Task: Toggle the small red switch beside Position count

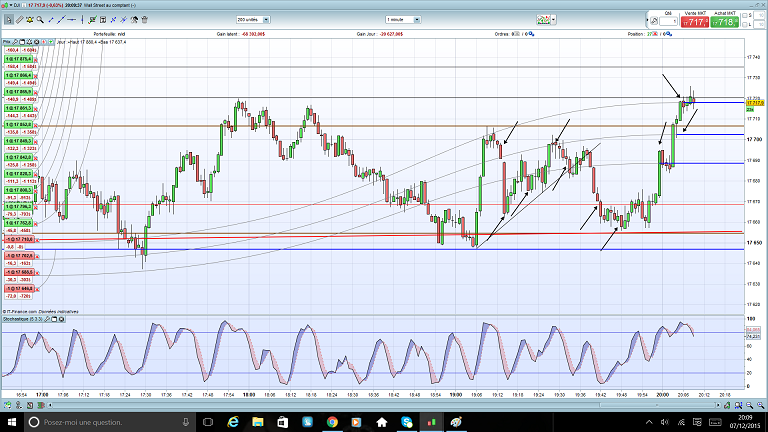Action: pos(654,34)
